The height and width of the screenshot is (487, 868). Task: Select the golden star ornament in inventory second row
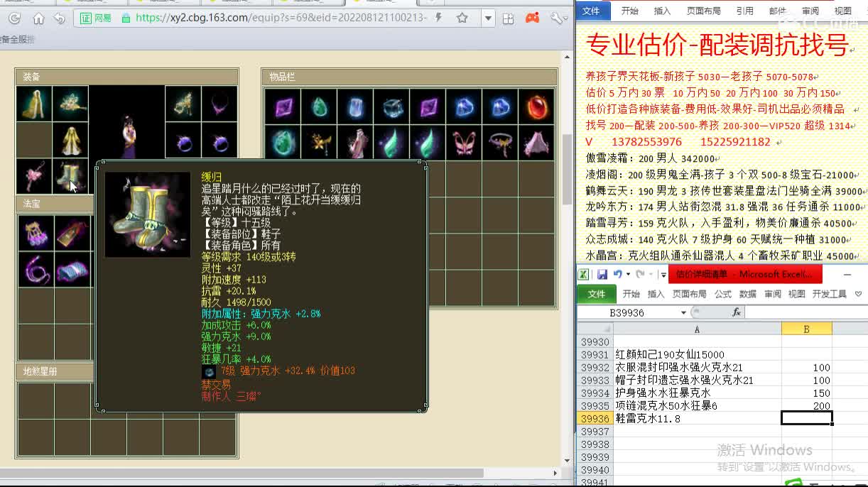[319, 143]
